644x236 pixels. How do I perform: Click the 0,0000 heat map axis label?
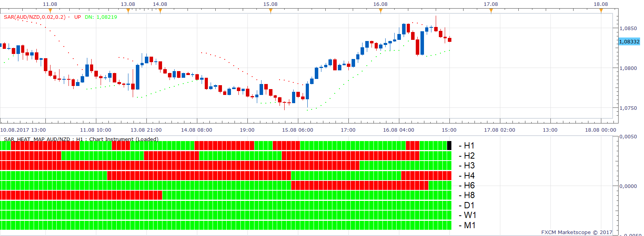coord(628,186)
